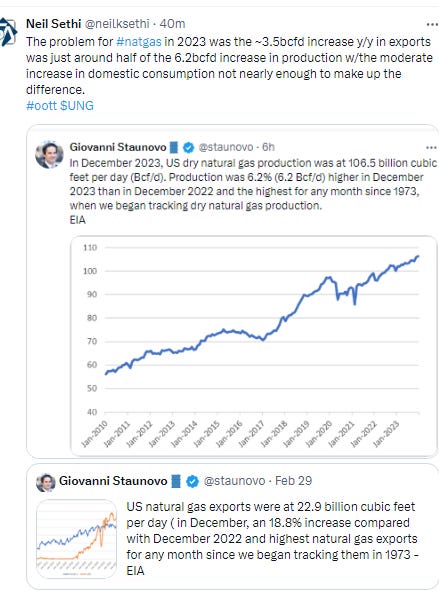Open the @staunovo handle in the 6h tweet
439x598 pixels.
(x=226, y=147)
